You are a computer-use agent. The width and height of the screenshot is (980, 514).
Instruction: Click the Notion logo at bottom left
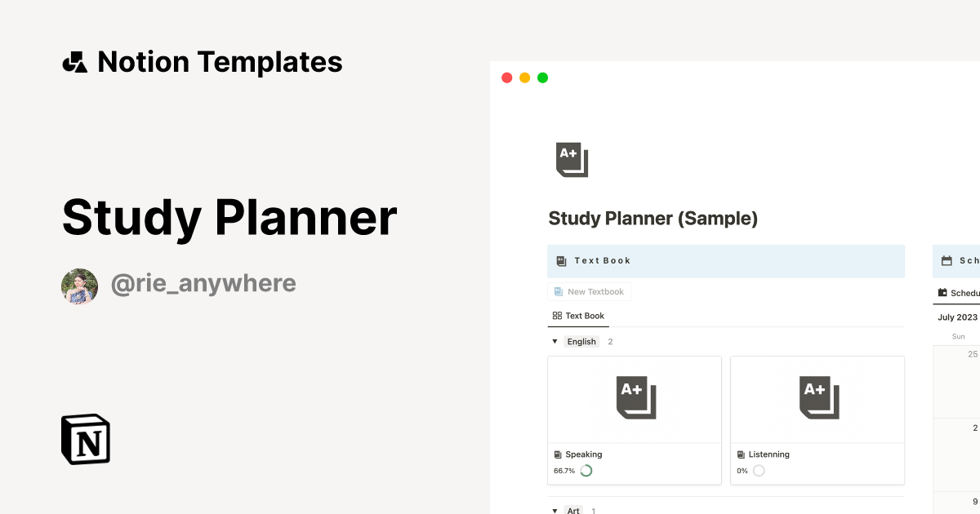pos(84,439)
